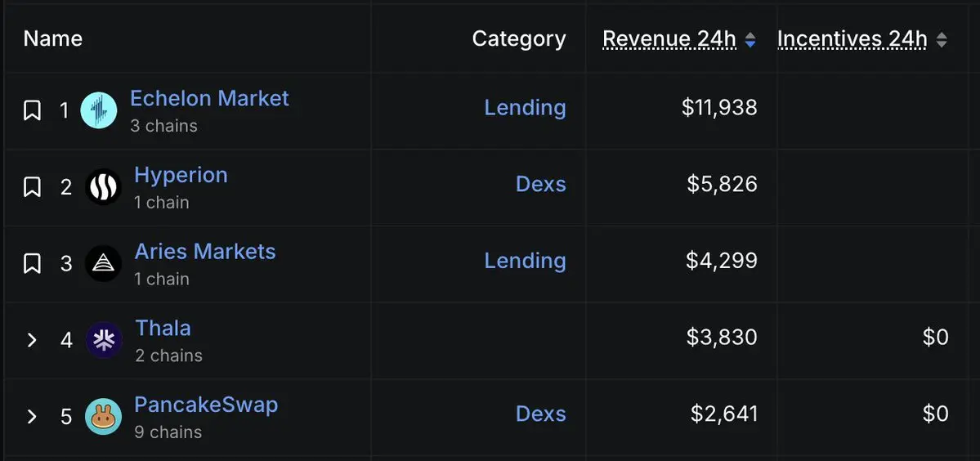
Task: Expand the PancakeSwap row chevron
Action: [32, 417]
